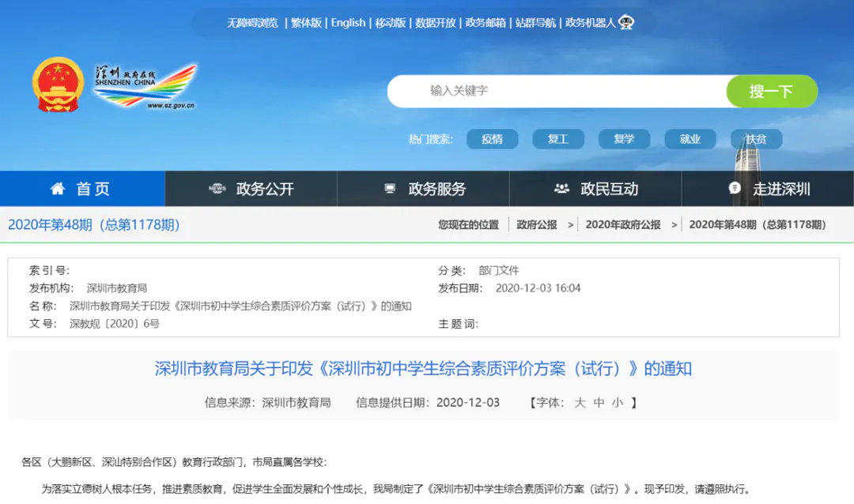
Task: Click the 政府公报 breadcrumb link
Action: click(x=536, y=225)
